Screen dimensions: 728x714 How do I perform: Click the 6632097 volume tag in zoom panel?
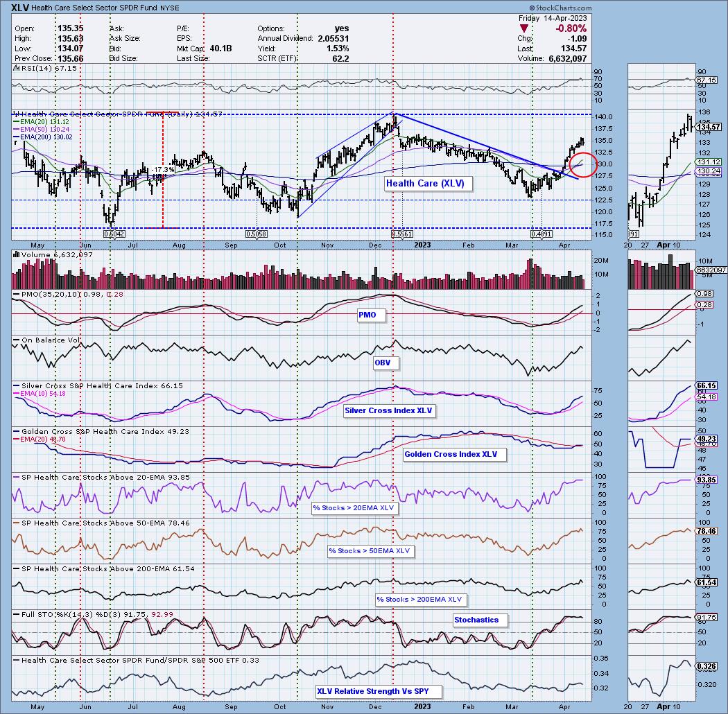click(711, 270)
